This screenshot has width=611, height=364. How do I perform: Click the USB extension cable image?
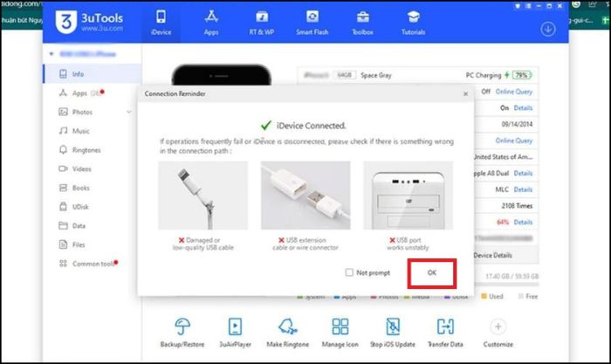(305, 196)
